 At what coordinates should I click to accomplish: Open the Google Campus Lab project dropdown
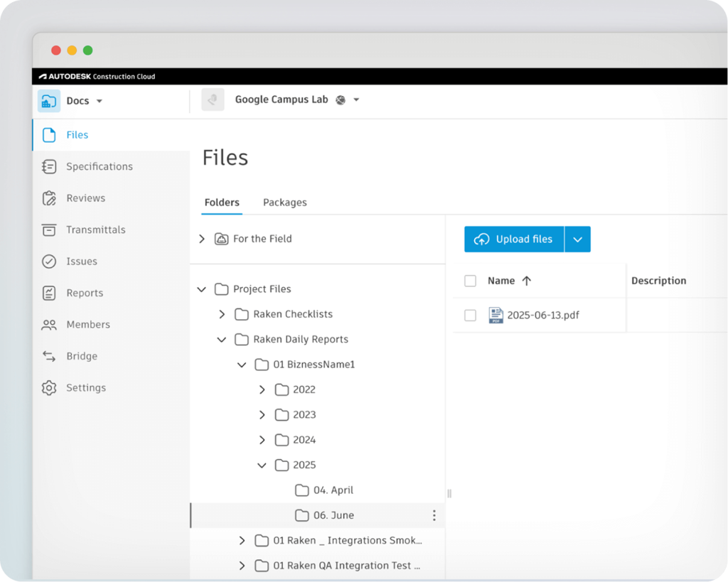[356, 100]
